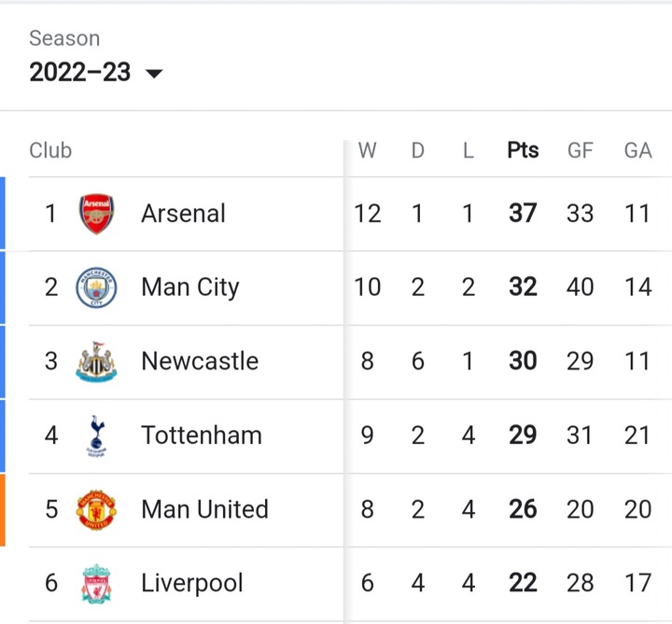This screenshot has width=672, height=624.
Task: Click the Pts column header
Action: point(523,150)
